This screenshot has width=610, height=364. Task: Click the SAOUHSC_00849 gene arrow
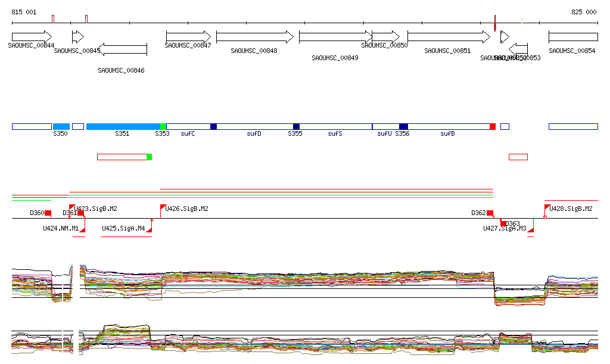tap(334, 37)
